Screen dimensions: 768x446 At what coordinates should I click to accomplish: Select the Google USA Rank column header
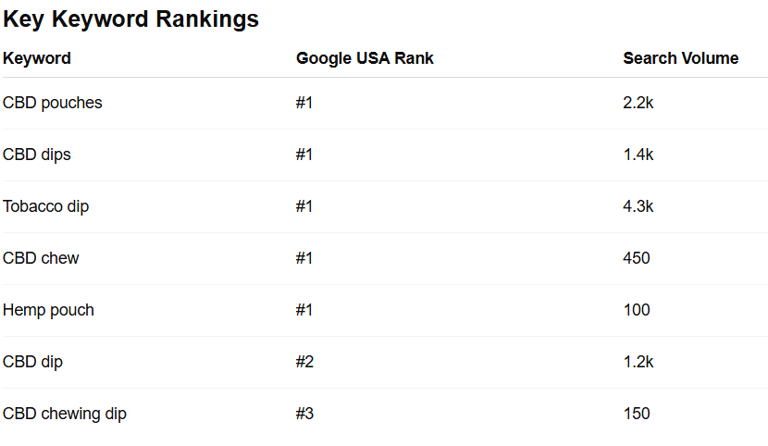tap(364, 58)
